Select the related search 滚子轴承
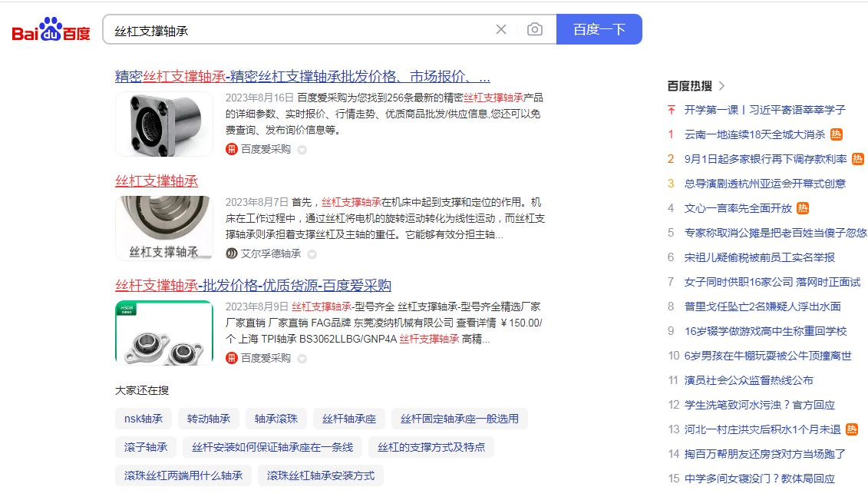The width and height of the screenshot is (868, 497). (x=146, y=447)
